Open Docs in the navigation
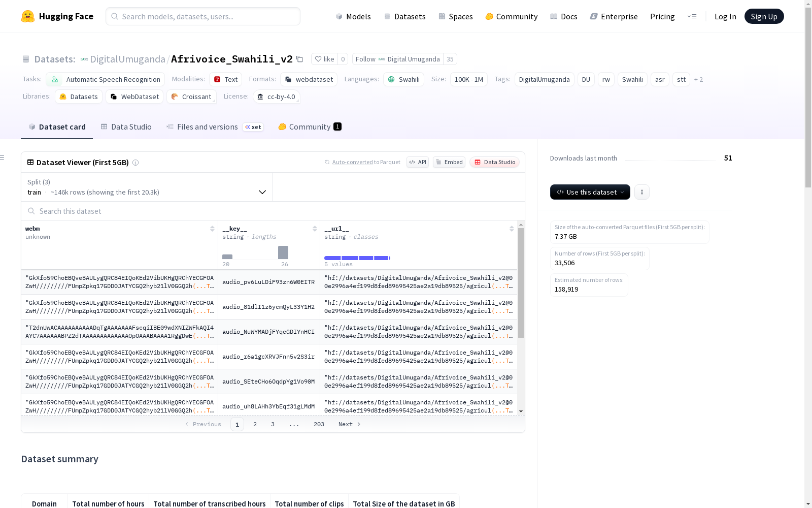 tap(563, 16)
